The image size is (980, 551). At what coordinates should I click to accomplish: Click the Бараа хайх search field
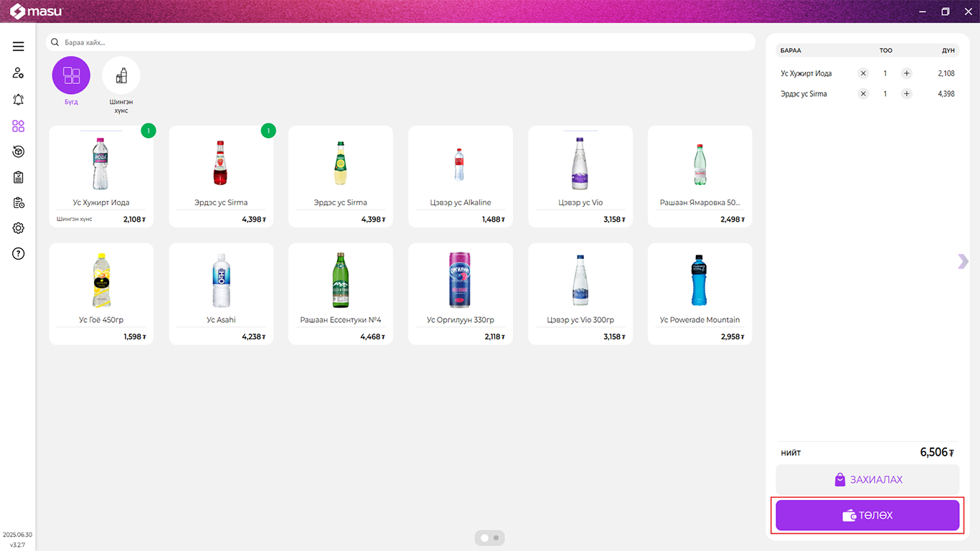(402, 42)
